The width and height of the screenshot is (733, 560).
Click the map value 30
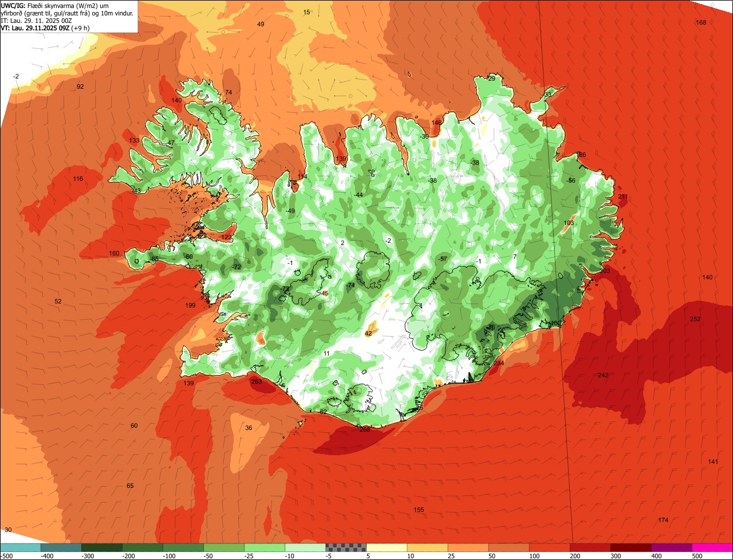point(7,530)
